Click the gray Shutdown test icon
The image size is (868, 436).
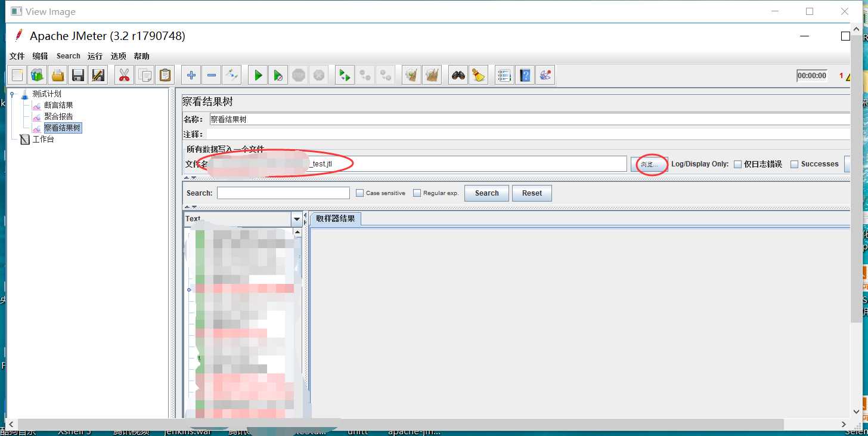click(x=319, y=75)
